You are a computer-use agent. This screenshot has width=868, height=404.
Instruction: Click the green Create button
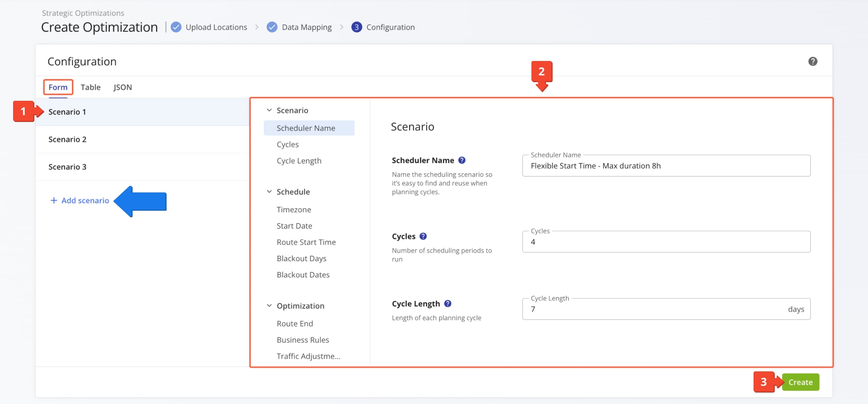click(801, 382)
